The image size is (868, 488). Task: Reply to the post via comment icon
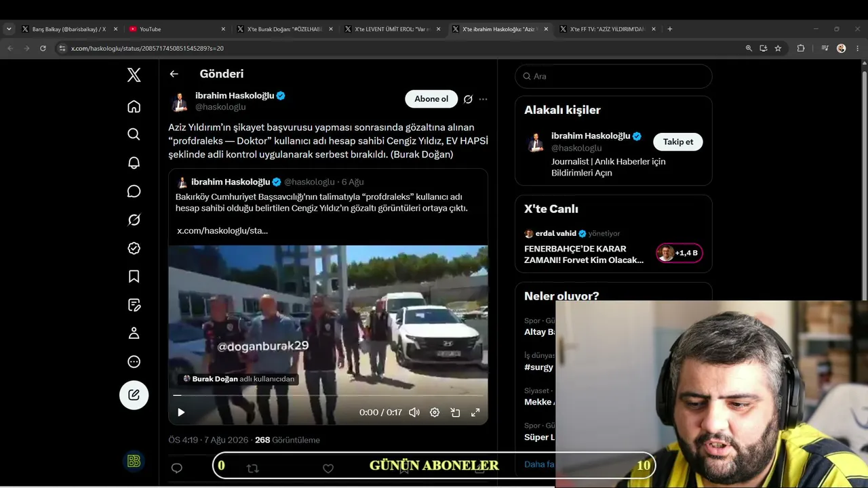point(177,468)
